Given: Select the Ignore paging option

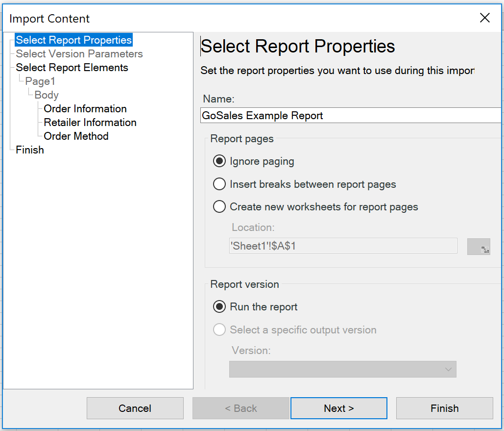Looking at the screenshot, I should coord(219,161).
